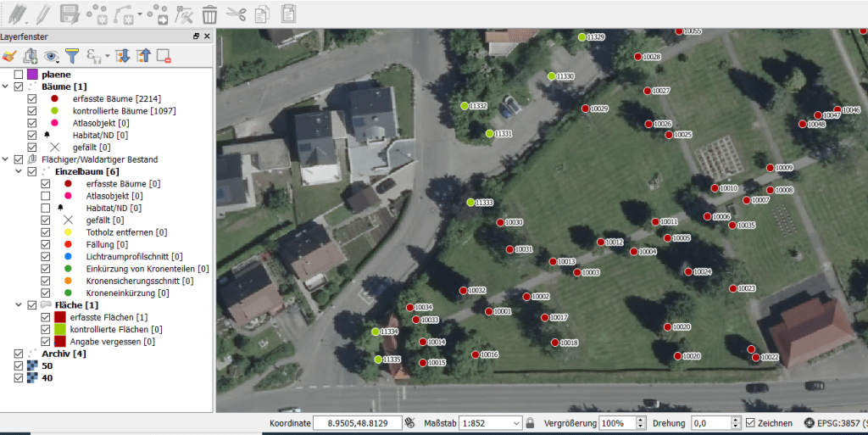Enable the plaene layer checkbox
Image resolution: width=868 pixels, height=435 pixels.
tap(19, 75)
